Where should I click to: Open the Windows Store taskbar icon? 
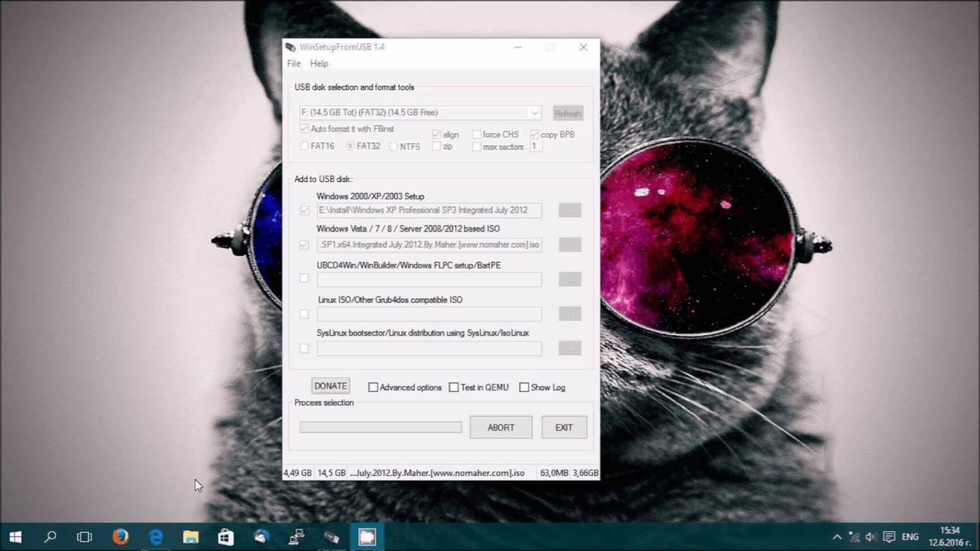pyautogui.click(x=226, y=537)
